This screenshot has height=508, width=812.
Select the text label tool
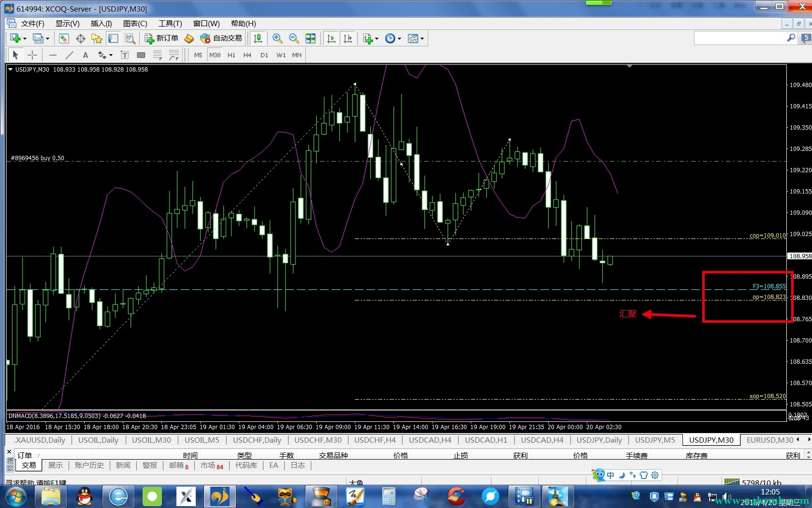point(125,55)
